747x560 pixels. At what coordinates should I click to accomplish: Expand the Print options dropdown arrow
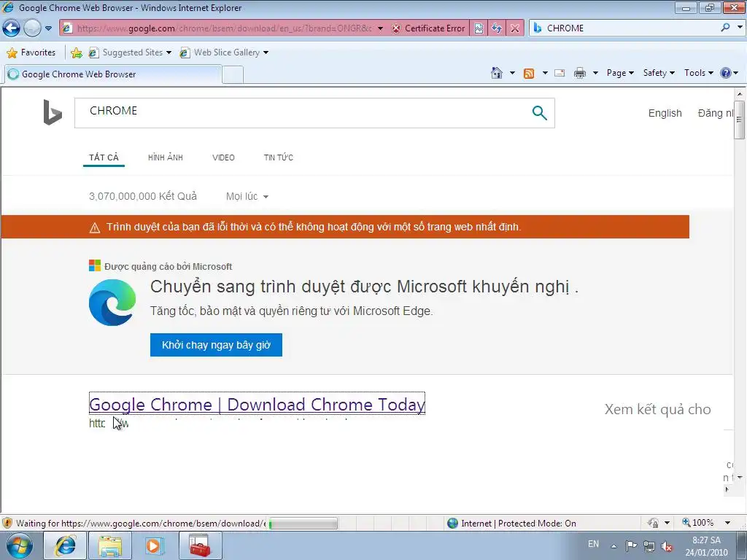pos(595,73)
